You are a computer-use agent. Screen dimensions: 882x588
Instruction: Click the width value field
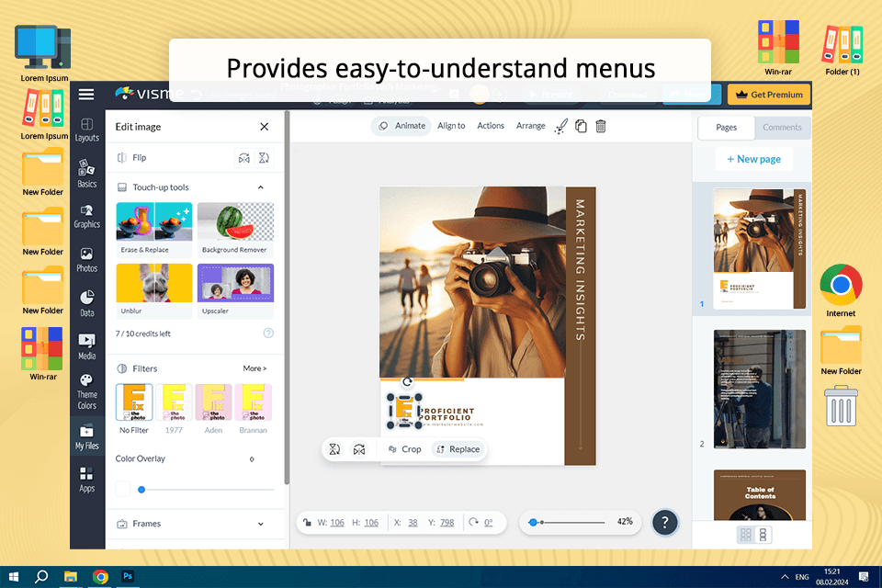point(337,523)
